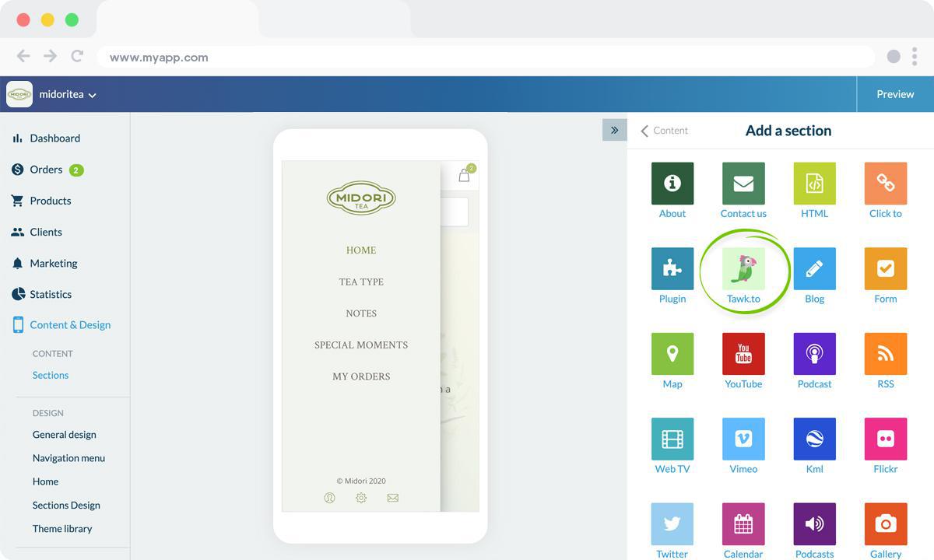Viewport: 934px width, 560px height.
Task: Go back to Content panel
Action: point(664,131)
